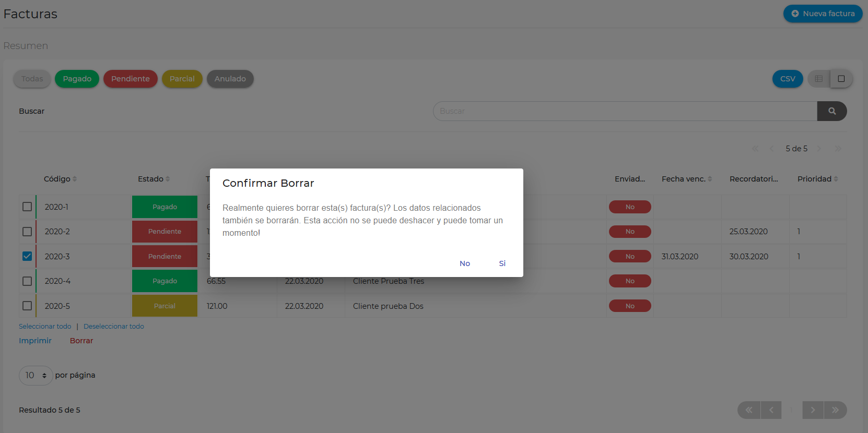
Task: Click the Recordatori... column header
Action: coord(754,179)
